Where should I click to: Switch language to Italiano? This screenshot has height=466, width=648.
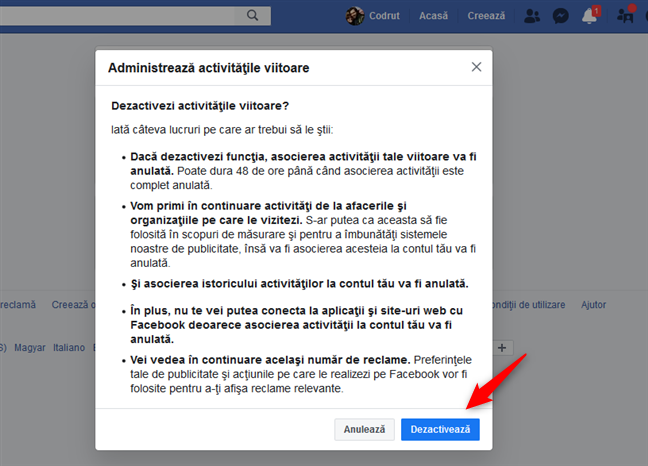[69, 348]
